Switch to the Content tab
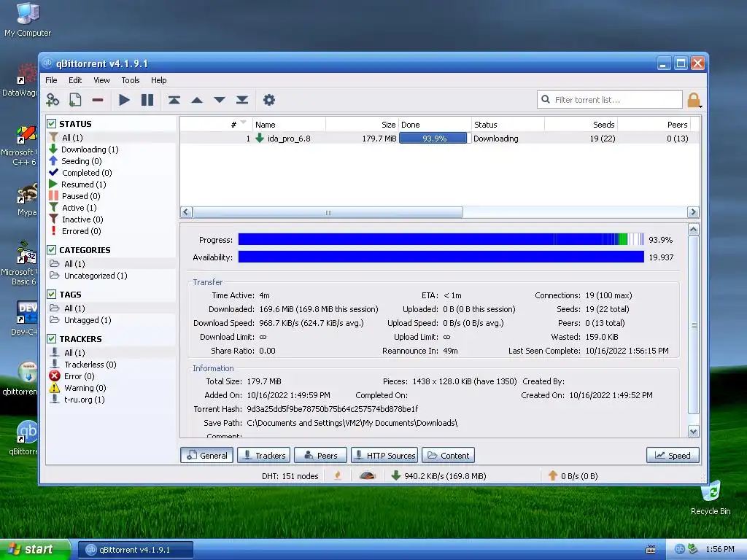 (x=449, y=455)
